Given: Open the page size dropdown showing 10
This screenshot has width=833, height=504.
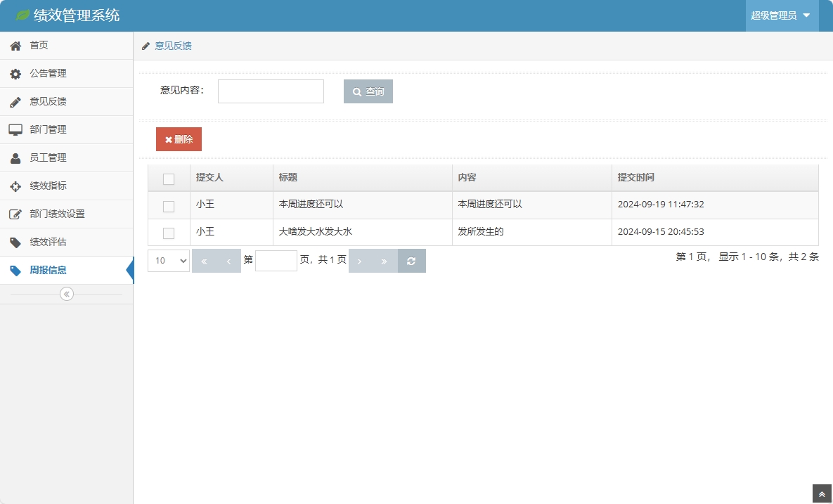Looking at the screenshot, I should click(x=169, y=261).
